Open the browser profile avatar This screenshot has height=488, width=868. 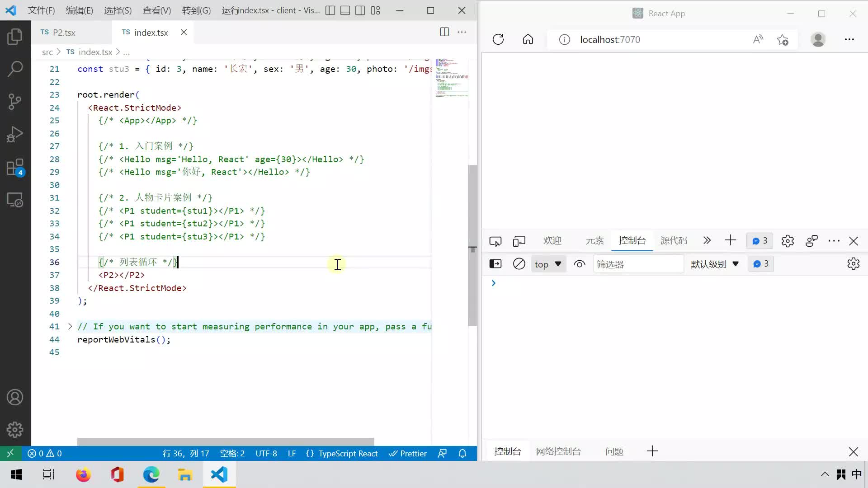pyautogui.click(x=818, y=39)
